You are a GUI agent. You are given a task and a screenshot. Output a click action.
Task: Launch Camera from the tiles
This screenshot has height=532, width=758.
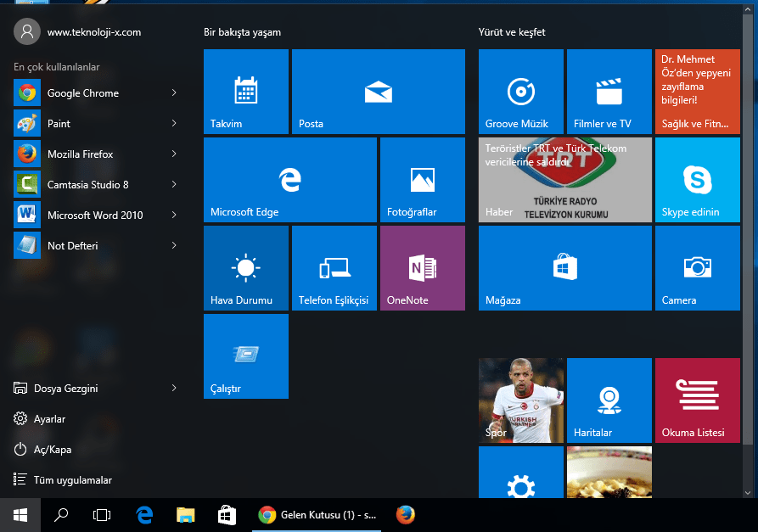click(697, 267)
